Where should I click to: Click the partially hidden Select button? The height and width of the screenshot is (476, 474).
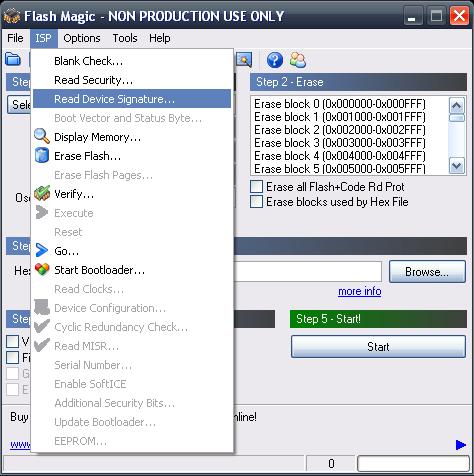pyautogui.click(x=19, y=105)
